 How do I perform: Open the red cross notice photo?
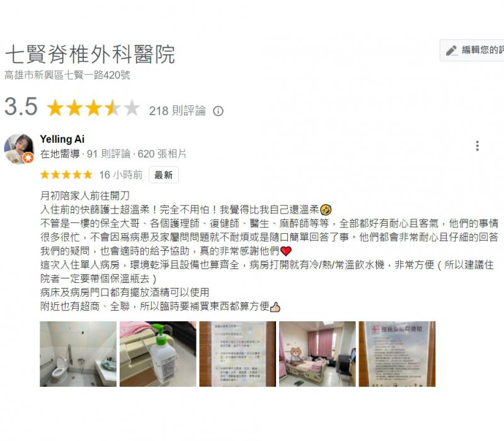click(397, 354)
